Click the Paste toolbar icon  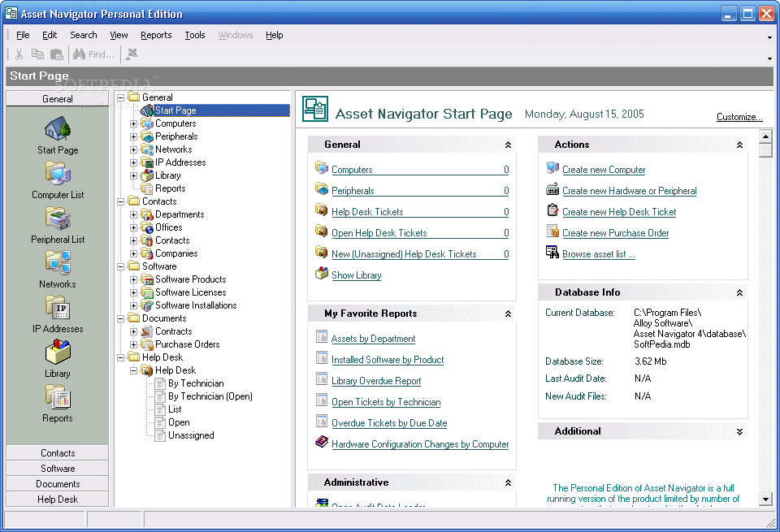pos(57,54)
